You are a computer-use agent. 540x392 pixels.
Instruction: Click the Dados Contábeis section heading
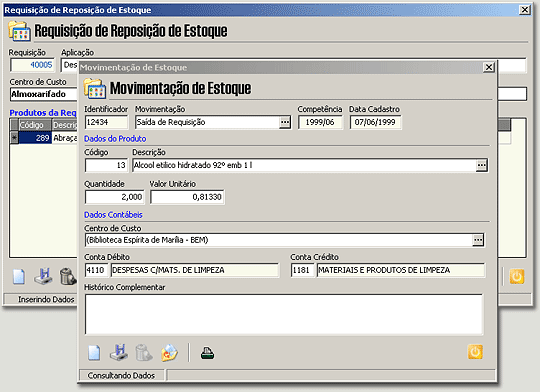coord(113,215)
